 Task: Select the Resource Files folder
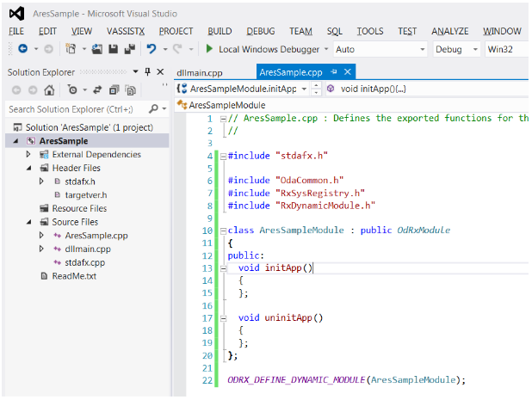(79, 208)
